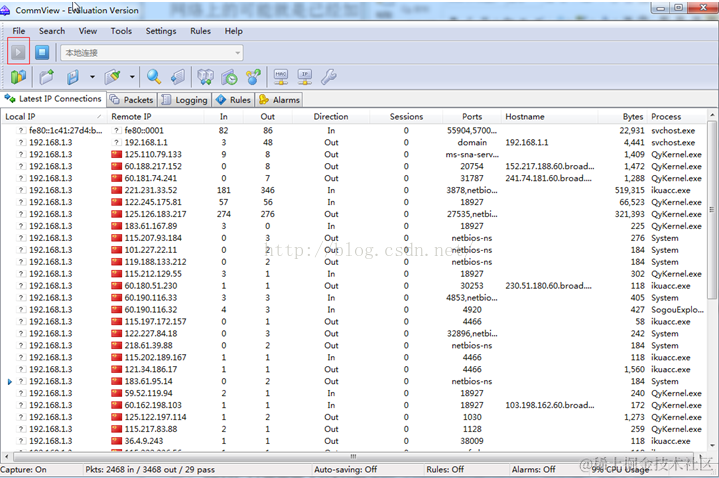Screen dimensions: 719x478
Task: Switch to the Rules tab
Action: coord(234,100)
